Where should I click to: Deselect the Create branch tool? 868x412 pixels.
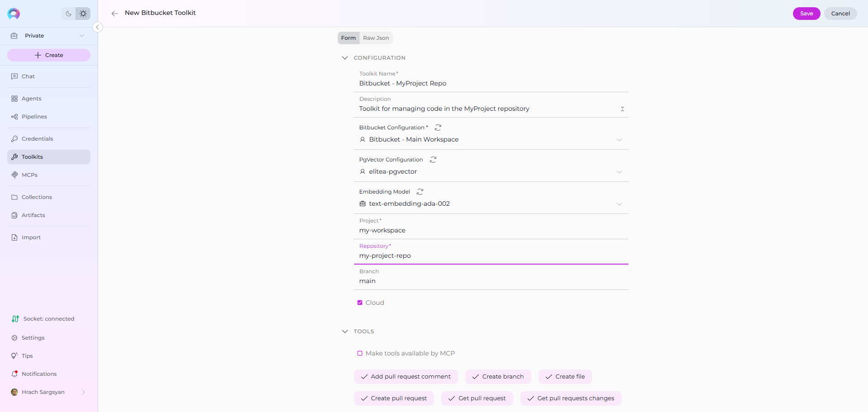tap(498, 377)
